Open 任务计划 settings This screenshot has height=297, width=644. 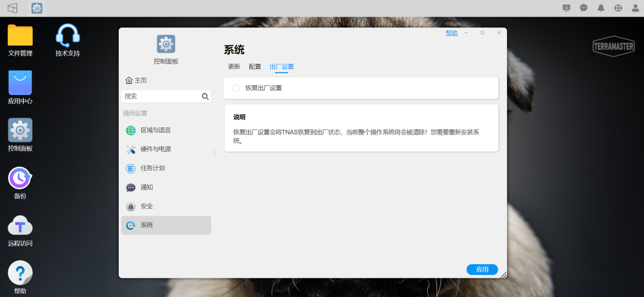click(166, 168)
